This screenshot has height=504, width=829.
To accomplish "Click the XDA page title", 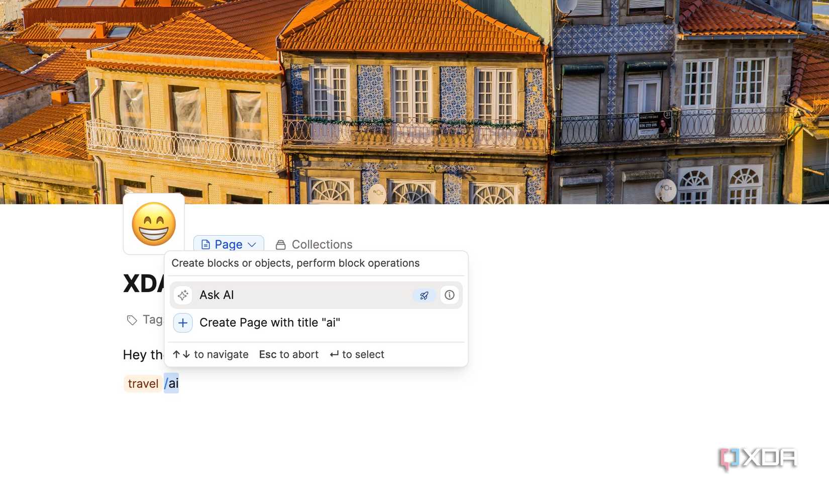I will click(143, 284).
